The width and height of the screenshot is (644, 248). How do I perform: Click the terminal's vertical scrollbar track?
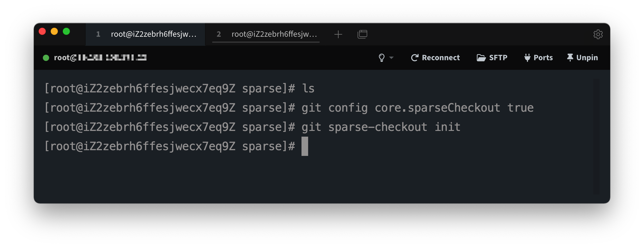tap(596, 136)
